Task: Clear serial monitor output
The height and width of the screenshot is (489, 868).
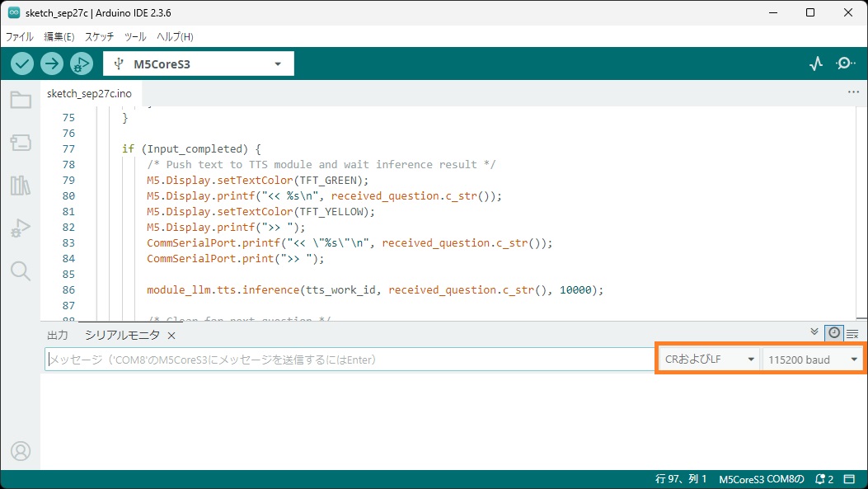Action: pyautogui.click(x=852, y=333)
